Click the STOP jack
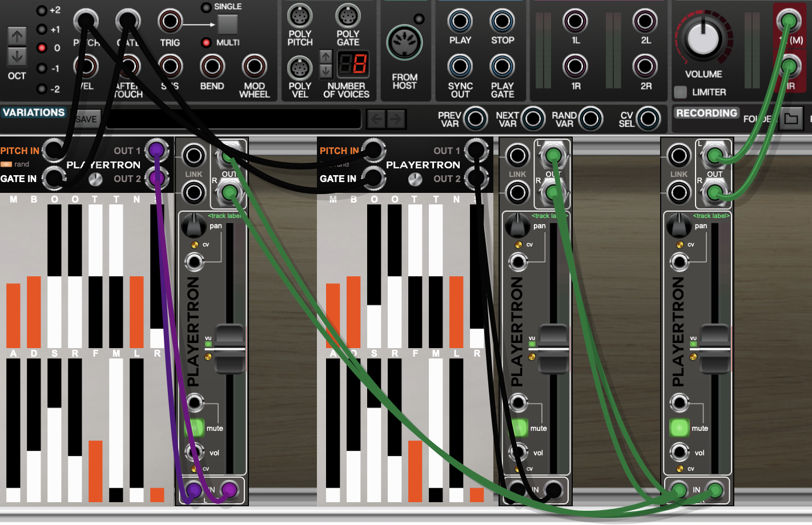 click(x=502, y=22)
